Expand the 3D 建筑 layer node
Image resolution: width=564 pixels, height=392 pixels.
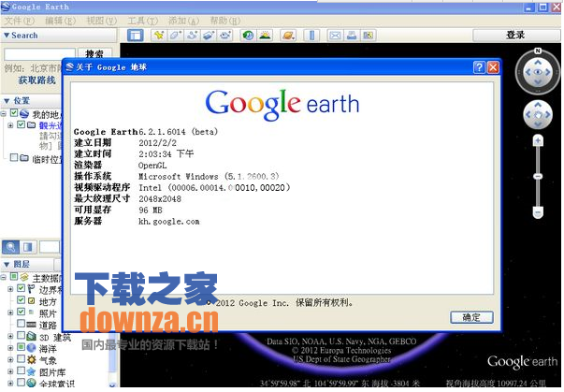point(10,336)
